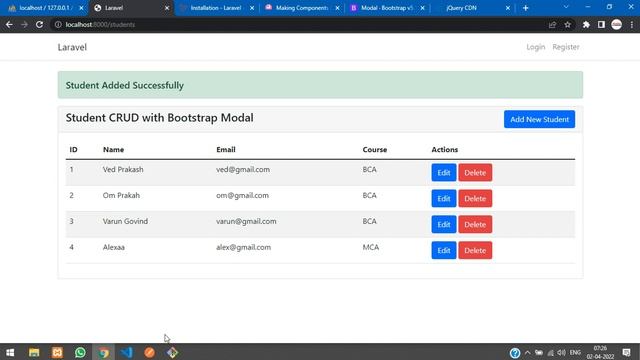This screenshot has height=360, width=640.
Task: Open battery tray icon
Action: 539,353
